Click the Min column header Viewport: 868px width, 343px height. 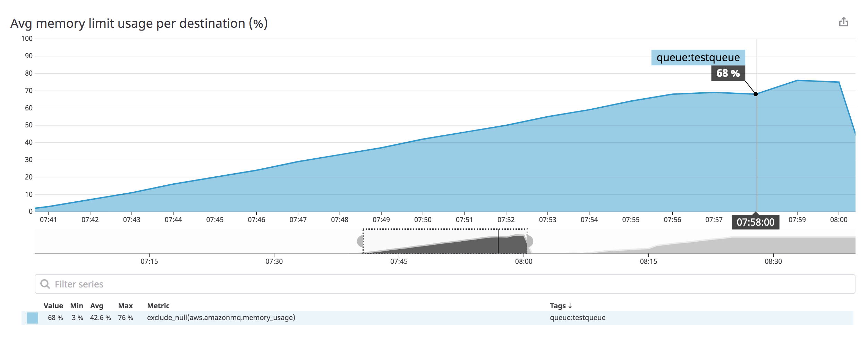[x=77, y=306]
